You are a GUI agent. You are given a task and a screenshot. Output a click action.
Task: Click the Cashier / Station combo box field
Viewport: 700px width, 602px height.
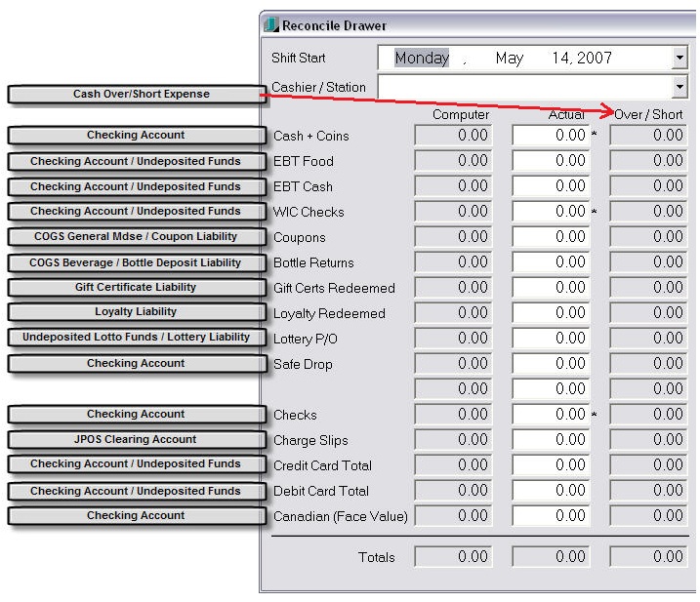(x=533, y=87)
